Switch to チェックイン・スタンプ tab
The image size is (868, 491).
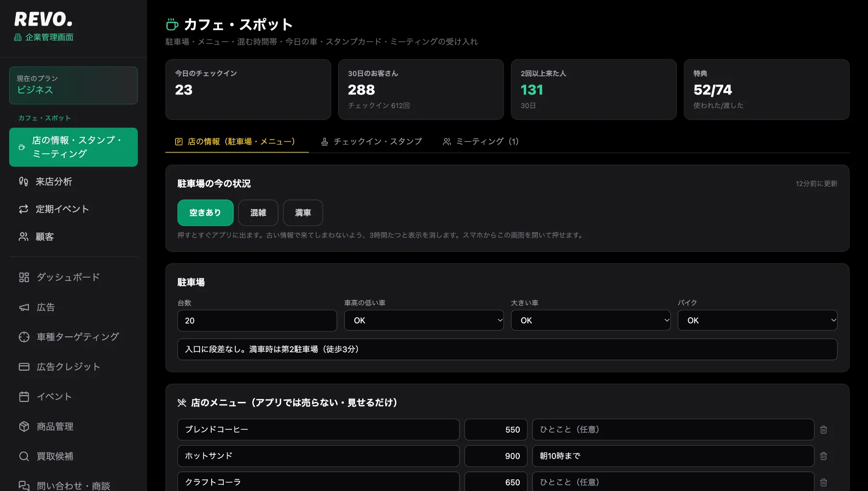pyautogui.click(x=371, y=142)
